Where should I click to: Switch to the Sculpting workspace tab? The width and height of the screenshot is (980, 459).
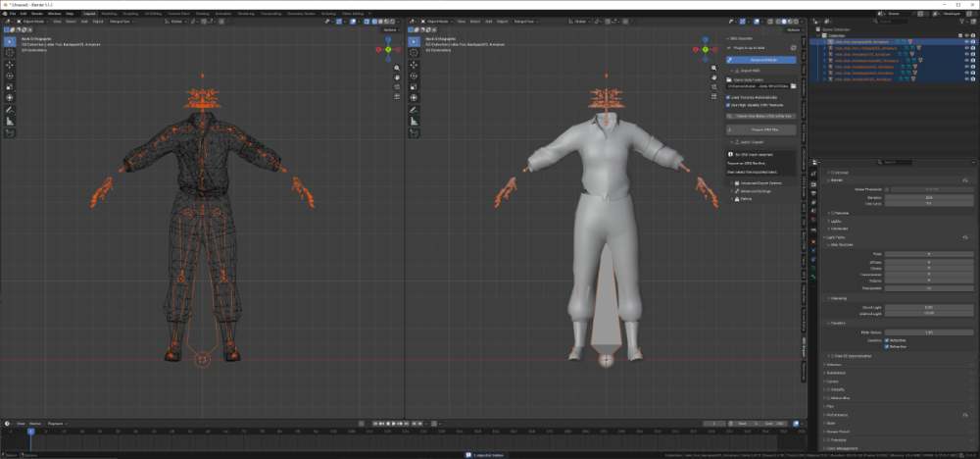coord(130,13)
